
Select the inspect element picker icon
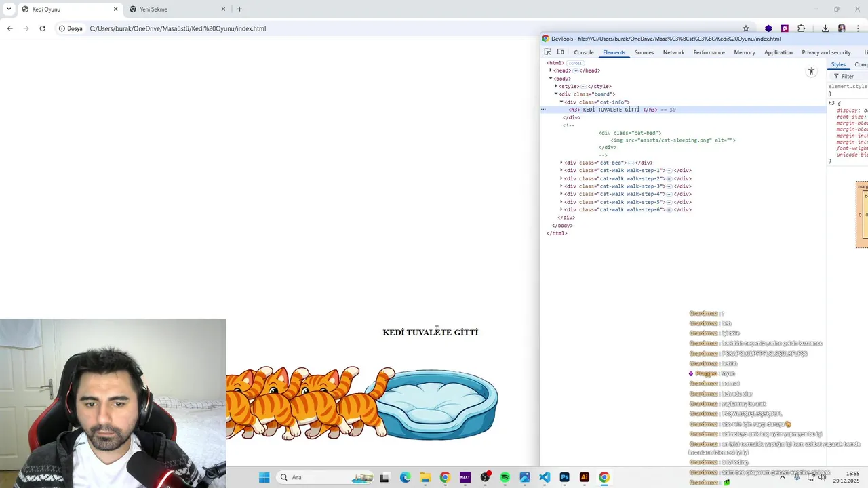pos(548,52)
